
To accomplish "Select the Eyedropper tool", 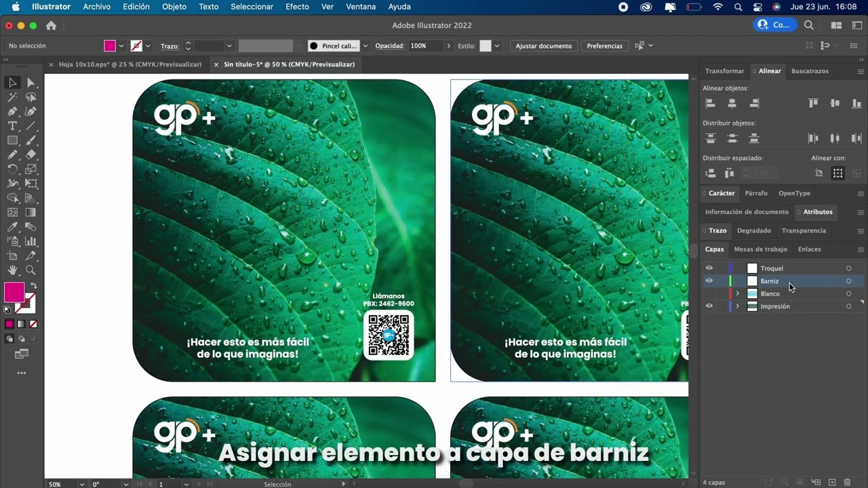I will pos(12,227).
